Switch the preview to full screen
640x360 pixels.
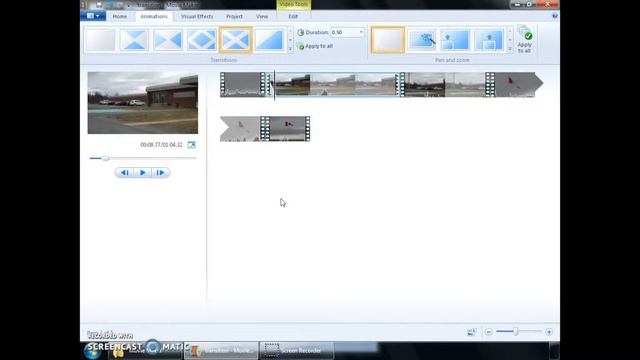(191, 145)
